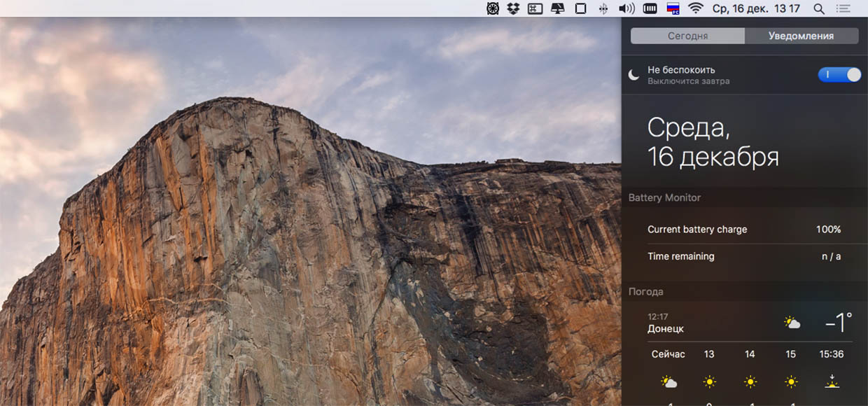Turn off the Не беспокоить switch
Viewport: 868px width, 406px height.
point(839,75)
